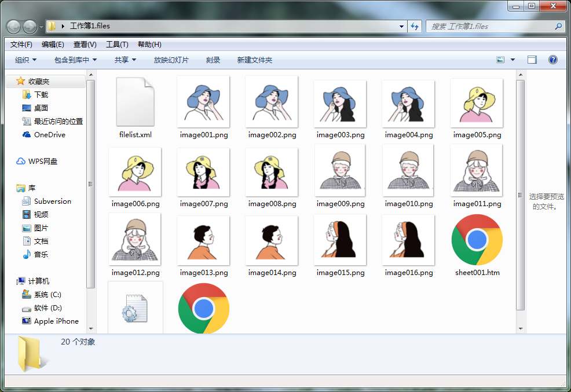Open the 共享 dropdown

125,60
